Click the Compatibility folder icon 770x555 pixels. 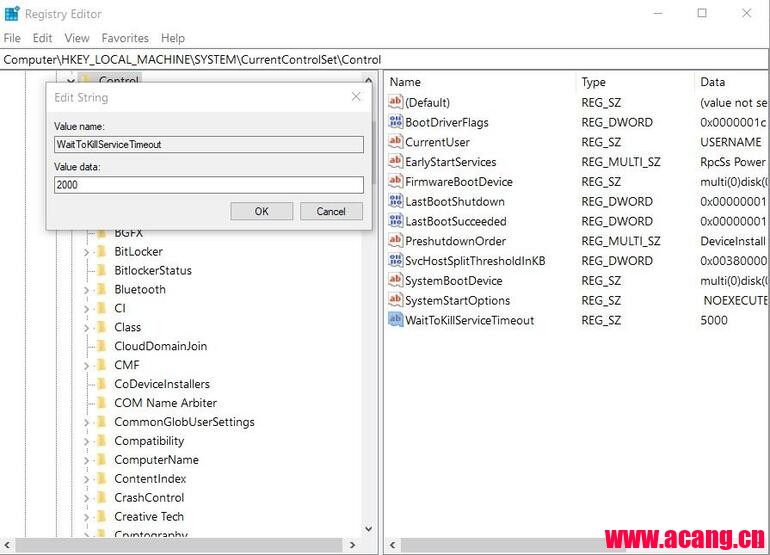(x=102, y=441)
